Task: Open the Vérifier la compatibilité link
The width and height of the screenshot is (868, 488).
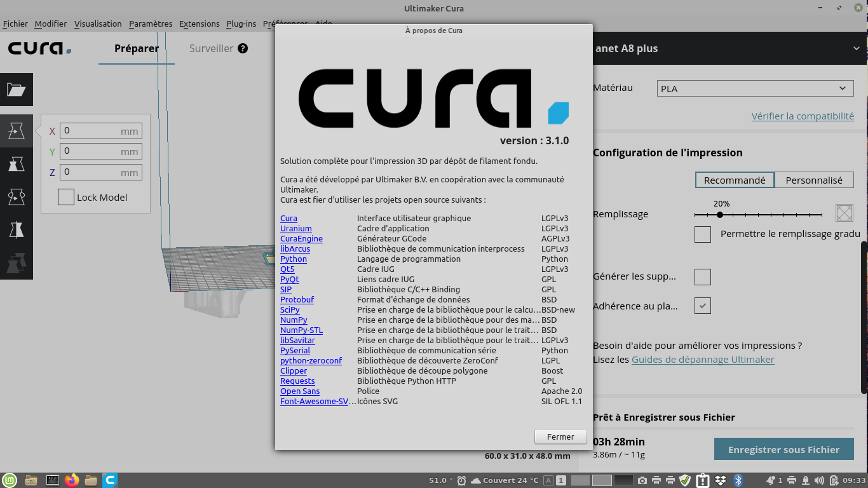Action: point(803,116)
